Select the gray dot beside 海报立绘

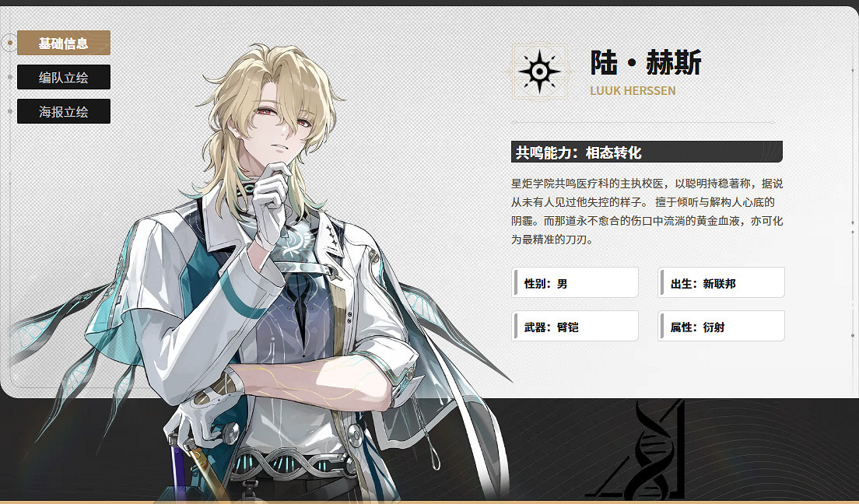tap(10, 111)
